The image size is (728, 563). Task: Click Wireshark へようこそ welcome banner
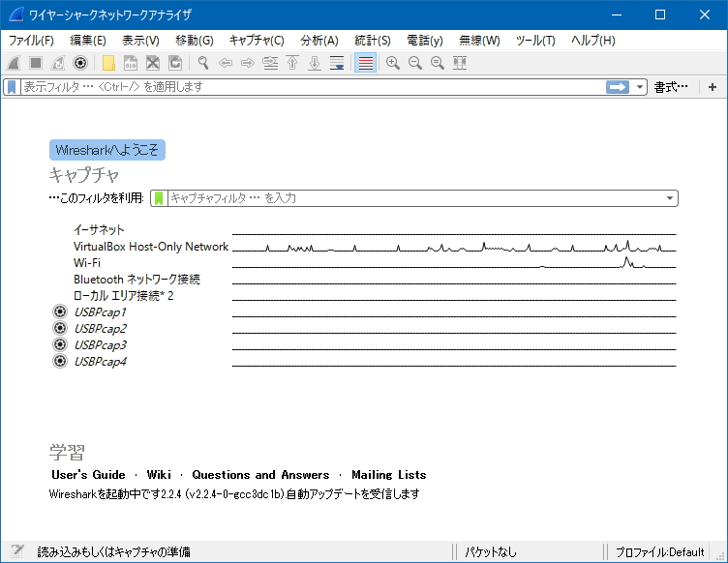click(107, 150)
